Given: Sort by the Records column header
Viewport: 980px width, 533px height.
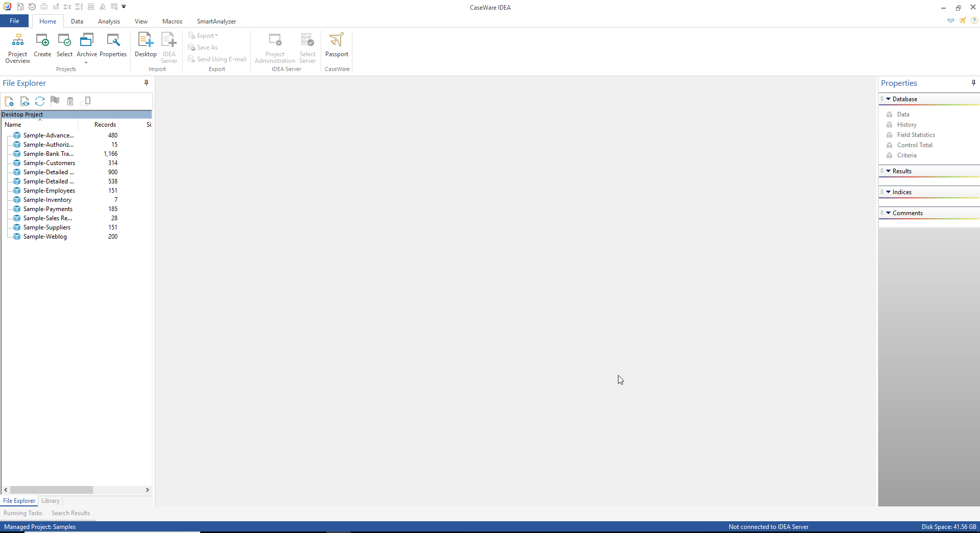Looking at the screenshot, I should coord(99,125).
